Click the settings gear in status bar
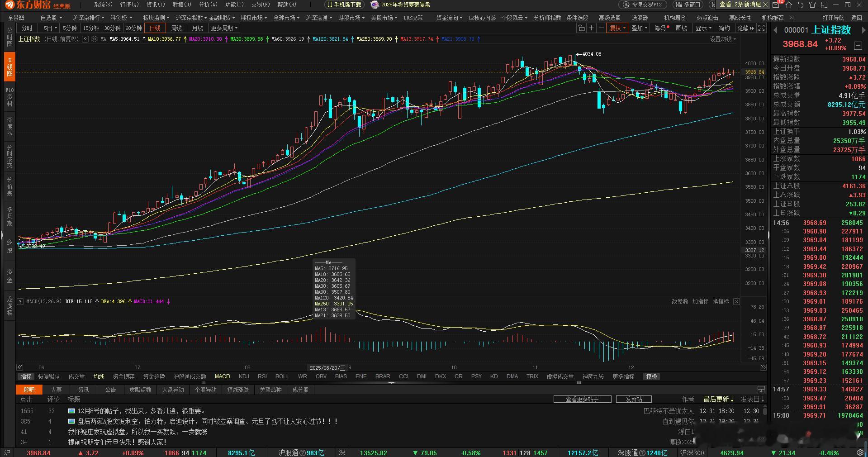Viewport: 868px width, 457px height. [x=860, y=452]
